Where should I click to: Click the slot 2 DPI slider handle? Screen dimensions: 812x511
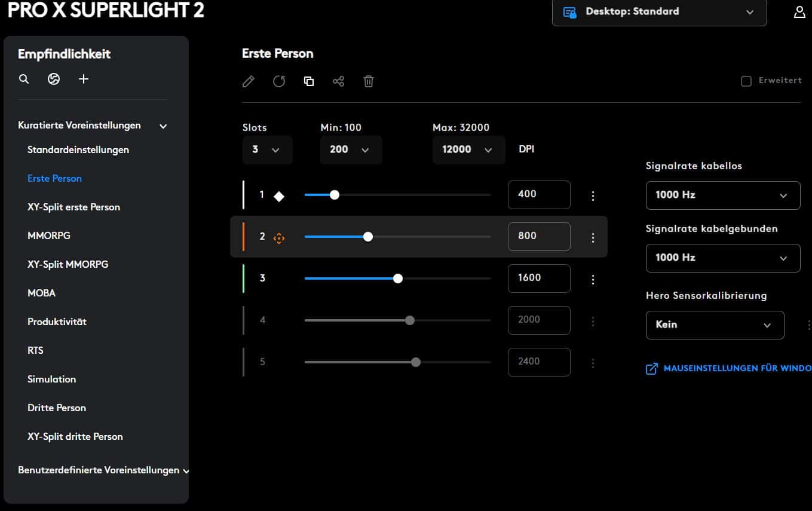pyautogui.click(x=368, y=237)
